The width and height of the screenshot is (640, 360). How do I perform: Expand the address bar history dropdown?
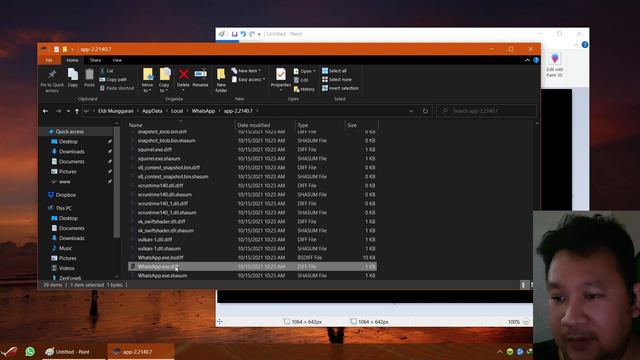tap(411, 111)
